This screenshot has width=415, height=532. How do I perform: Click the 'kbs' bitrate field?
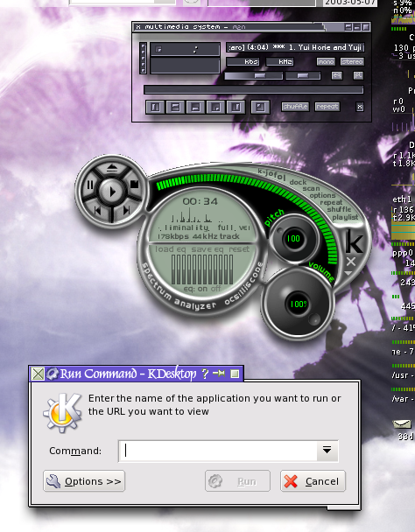(x=243, y=62)
